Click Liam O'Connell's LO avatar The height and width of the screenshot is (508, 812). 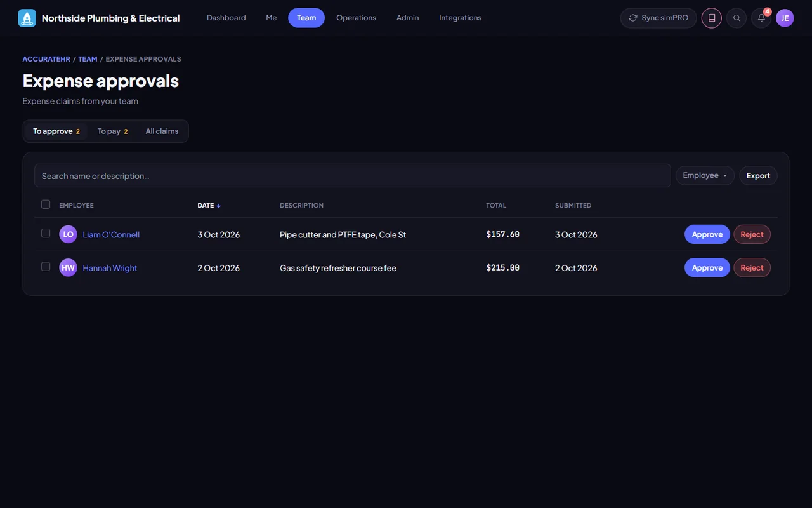pyautogui.click(x=68, y=234)
